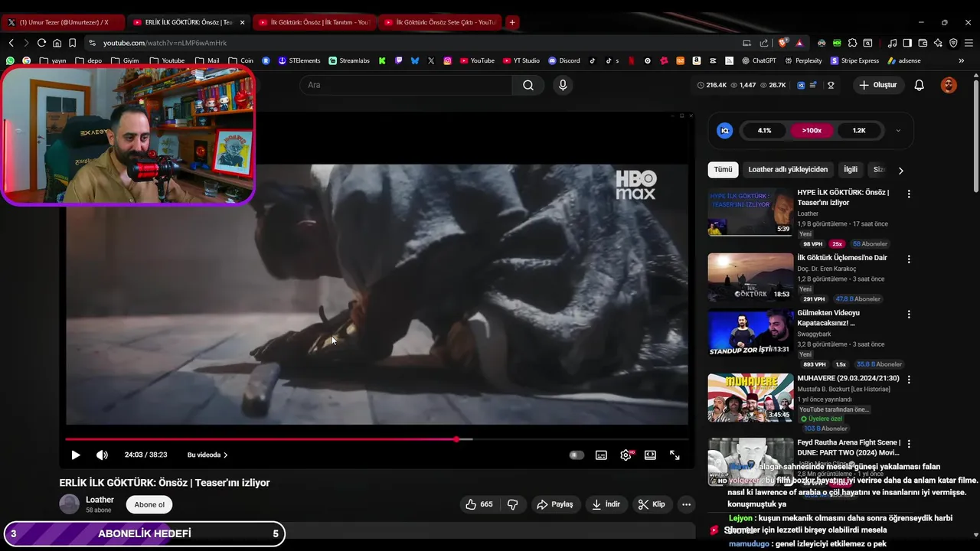Click the Oluştur create button
This screenshot has height=551, width=980.
click(878, 85)
